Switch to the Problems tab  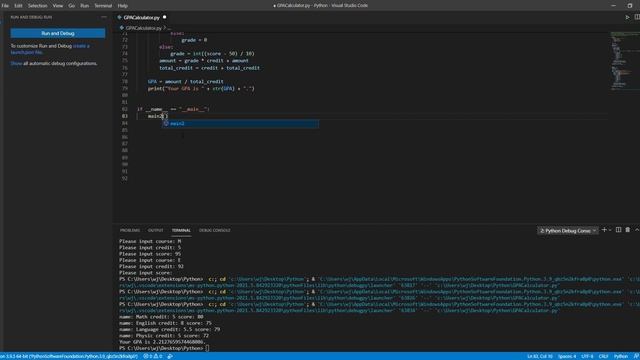click(x=130, y=230)
